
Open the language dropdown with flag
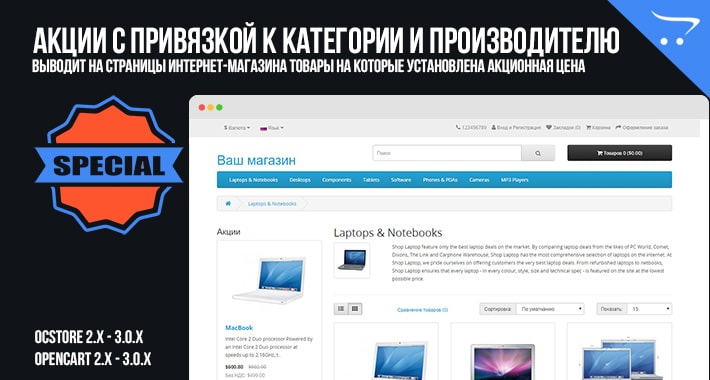point(272,128)
